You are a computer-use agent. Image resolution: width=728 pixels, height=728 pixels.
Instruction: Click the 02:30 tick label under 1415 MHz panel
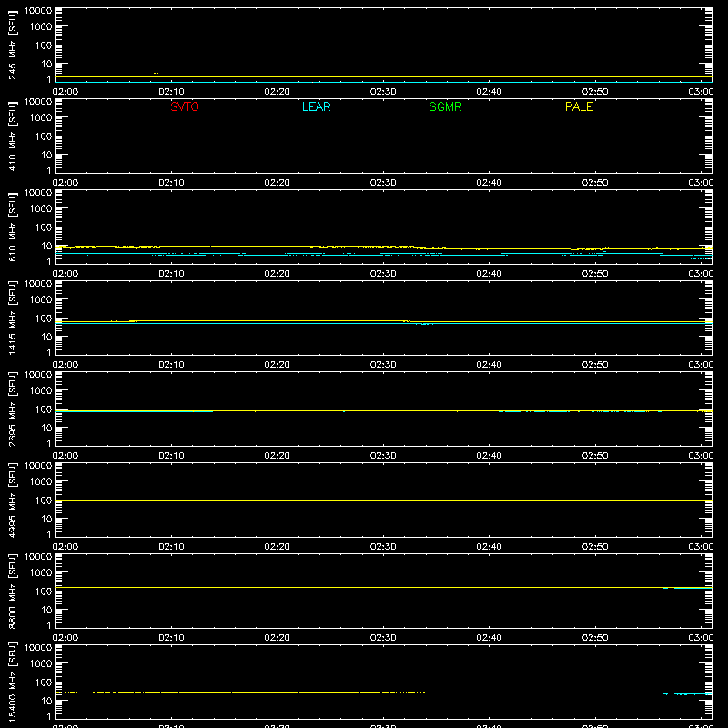383,365
